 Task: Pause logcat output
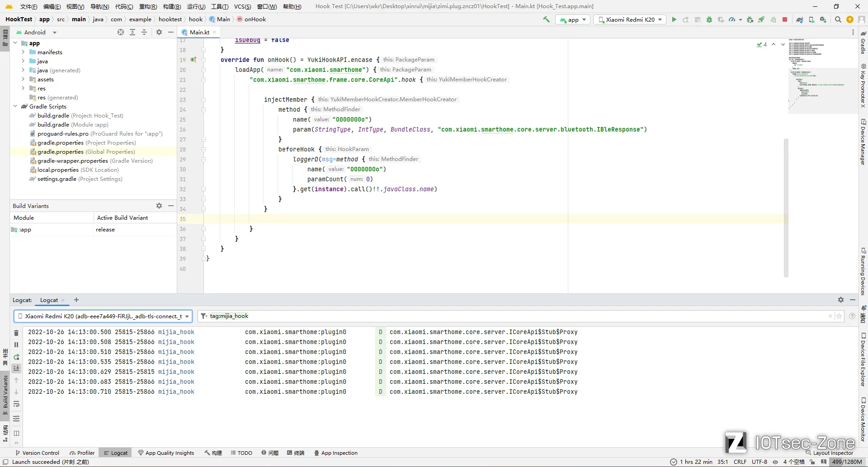coord(16,344)
